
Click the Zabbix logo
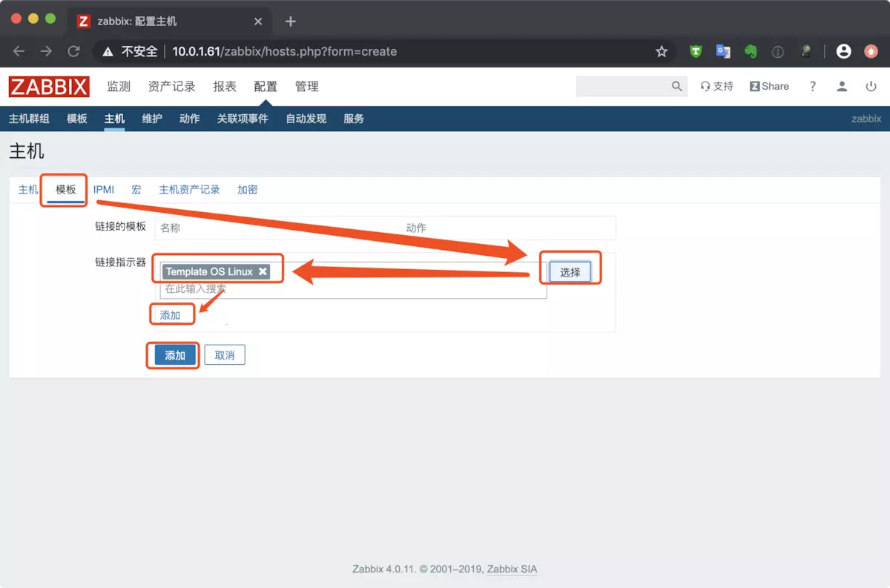49,86
